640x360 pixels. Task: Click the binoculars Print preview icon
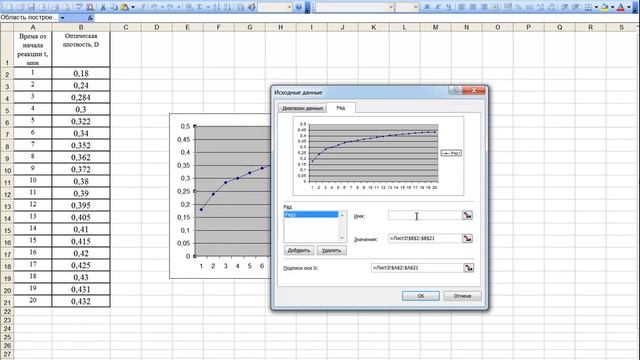(x=90, y=7)
